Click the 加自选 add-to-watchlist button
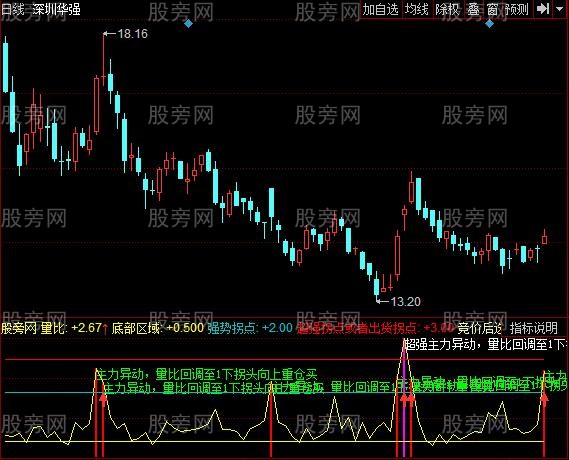The width and height of the screenshot is (569, 460). pyautogui.click(x=381, y=9)
